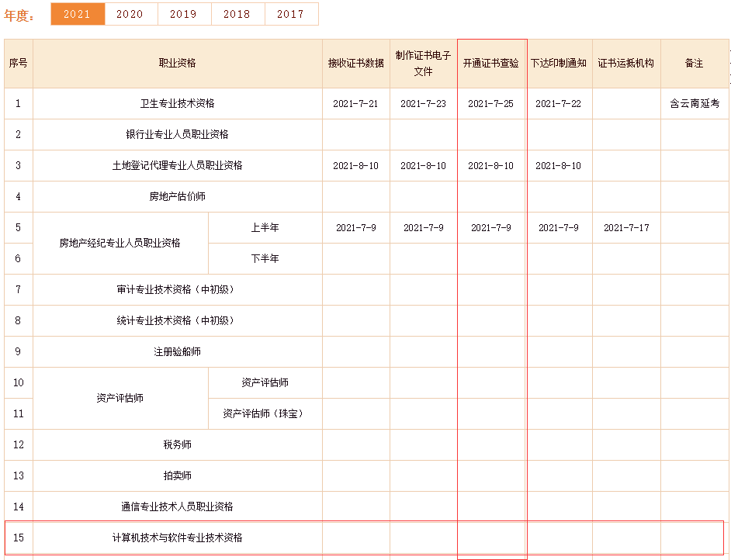Open the 税务师 qualification link
This screenshot has height=560, width=731.
pos(177,444)
